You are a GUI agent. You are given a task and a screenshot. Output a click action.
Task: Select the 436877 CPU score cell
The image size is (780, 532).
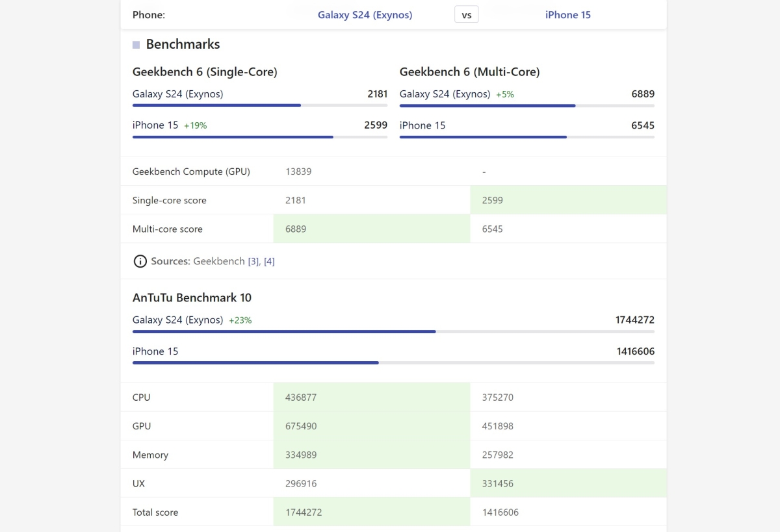[x=372, y=398]
